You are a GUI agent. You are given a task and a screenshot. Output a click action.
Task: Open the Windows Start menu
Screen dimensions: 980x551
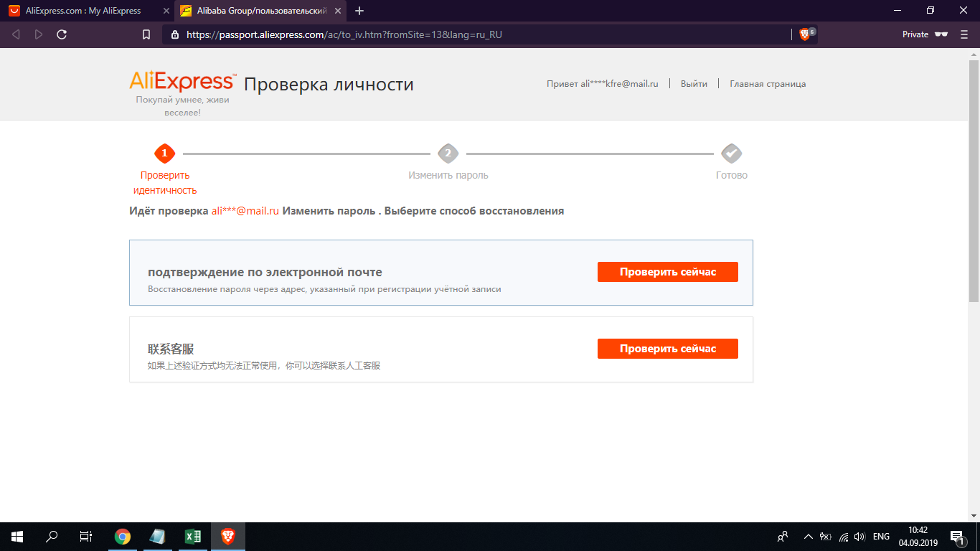(17, 537)
